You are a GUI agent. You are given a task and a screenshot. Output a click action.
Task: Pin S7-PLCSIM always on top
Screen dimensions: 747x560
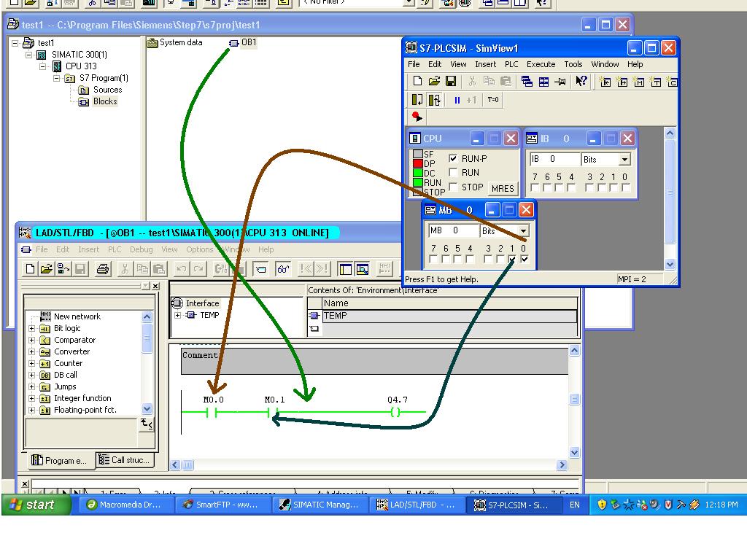pyautogui.click(x=560, y=82)
